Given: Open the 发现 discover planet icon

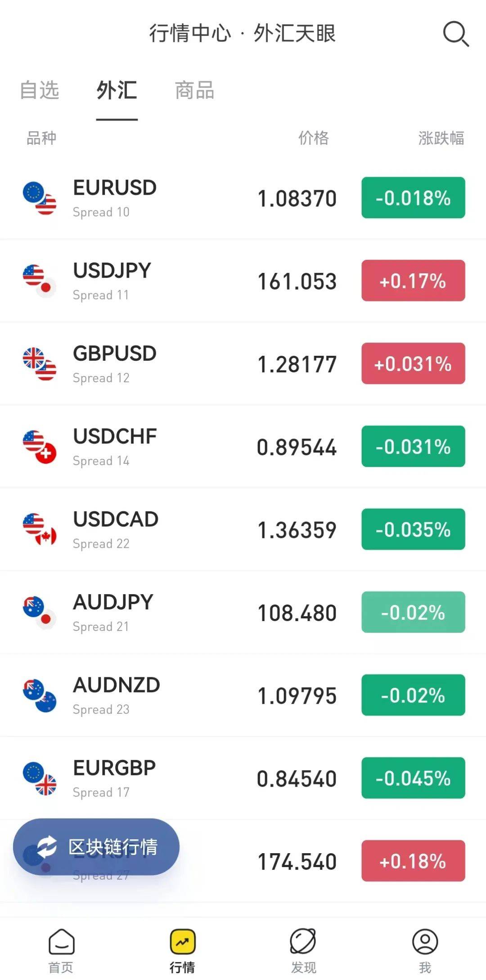Looking at the screenshot, I should click(303, 941).
